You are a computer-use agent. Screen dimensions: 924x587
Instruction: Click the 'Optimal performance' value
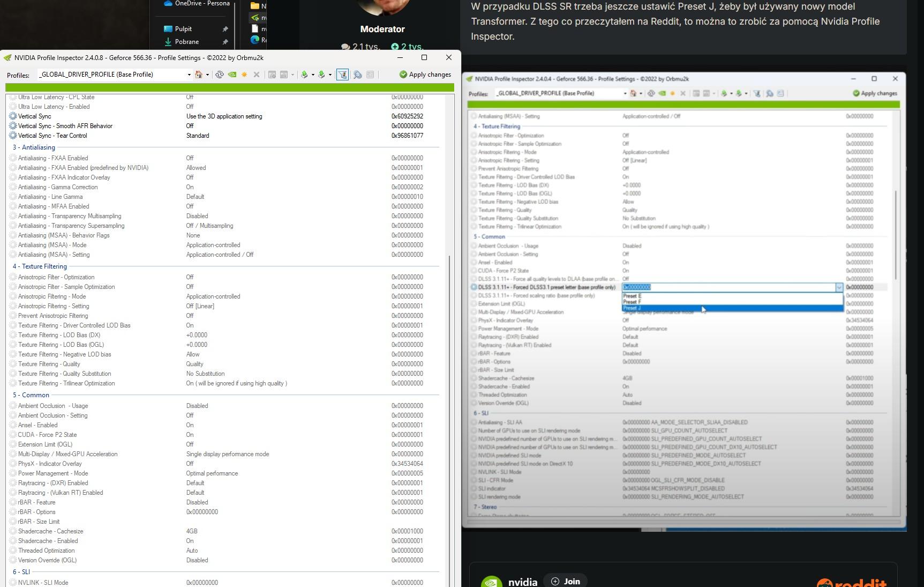click(212, 473)
